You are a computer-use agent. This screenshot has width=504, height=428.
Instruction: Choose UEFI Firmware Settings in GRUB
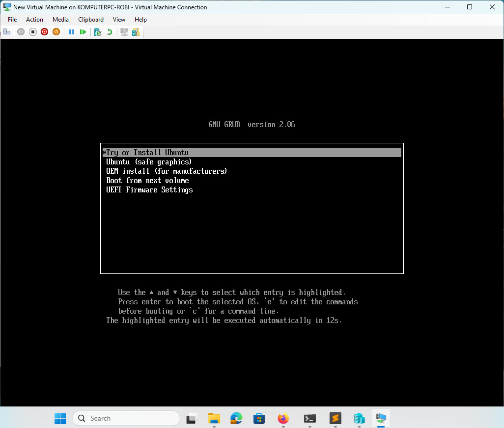tap(149, 189)
